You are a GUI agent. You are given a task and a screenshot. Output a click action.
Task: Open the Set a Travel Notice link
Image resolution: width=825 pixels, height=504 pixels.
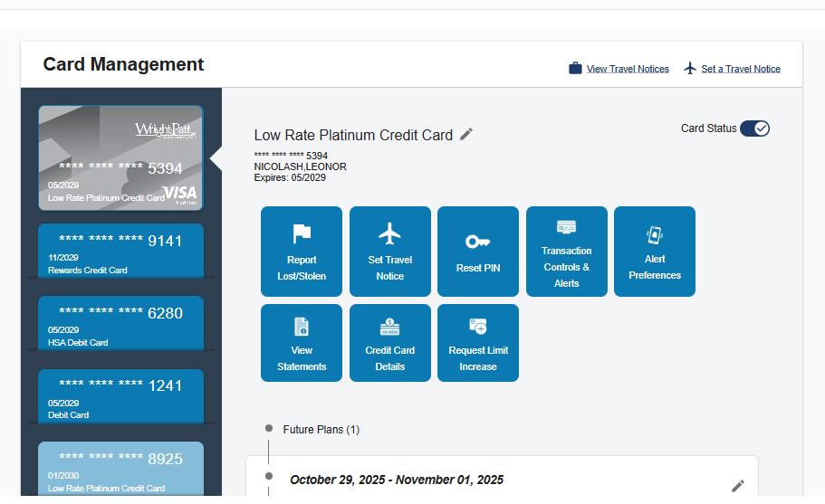(x=740, y=69)
